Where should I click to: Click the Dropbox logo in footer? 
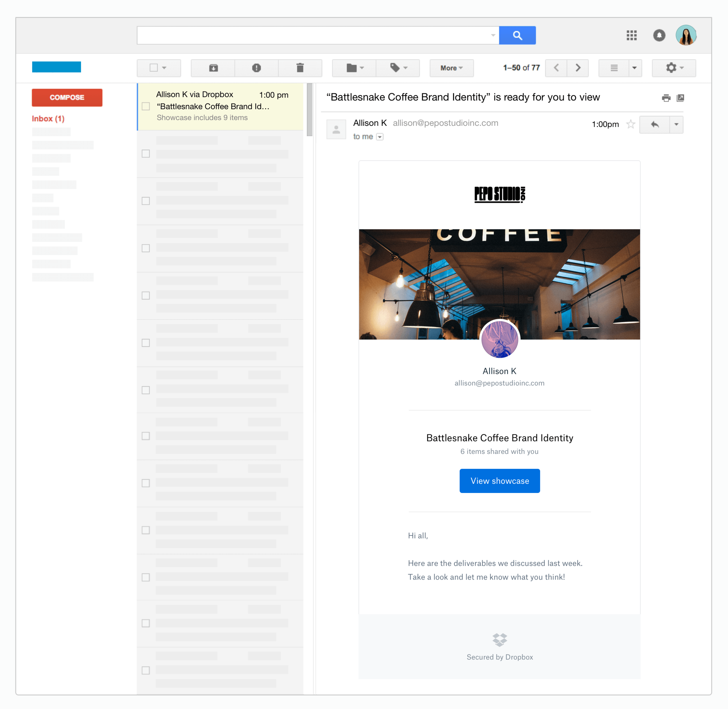coord(500,640)
